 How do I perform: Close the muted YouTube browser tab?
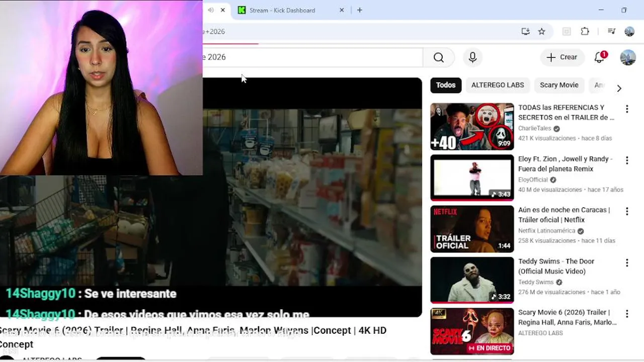click(x=223, y=10)
